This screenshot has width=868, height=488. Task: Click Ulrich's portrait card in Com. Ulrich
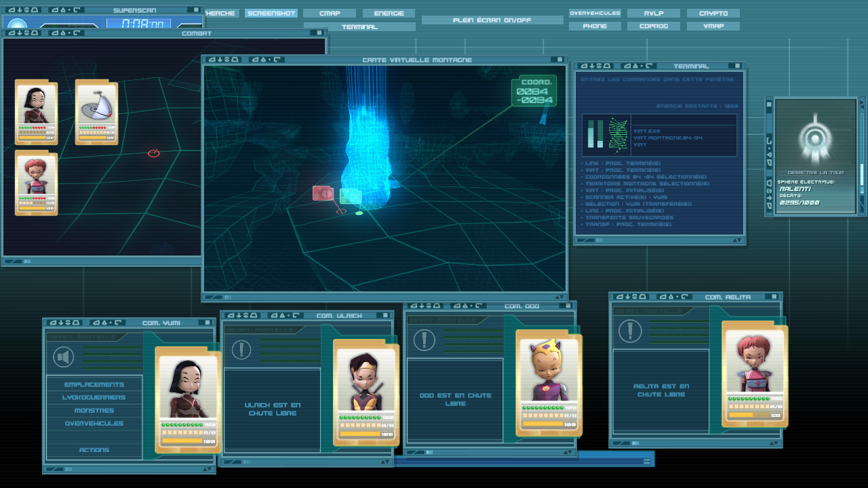tap(366, 393)
